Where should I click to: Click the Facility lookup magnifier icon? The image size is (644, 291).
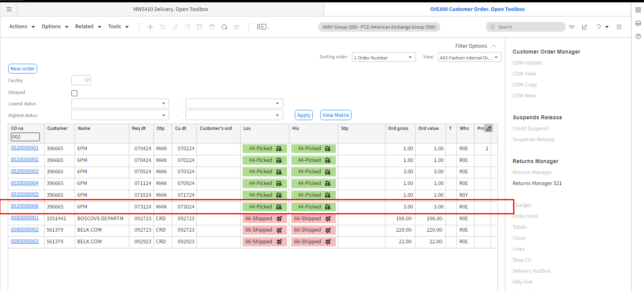[87, 80]
